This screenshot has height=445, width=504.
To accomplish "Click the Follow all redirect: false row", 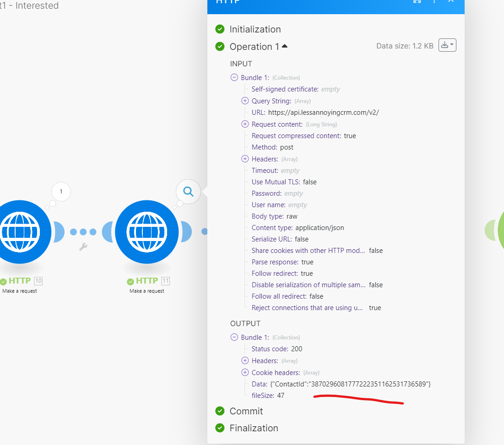I will 287,296.
